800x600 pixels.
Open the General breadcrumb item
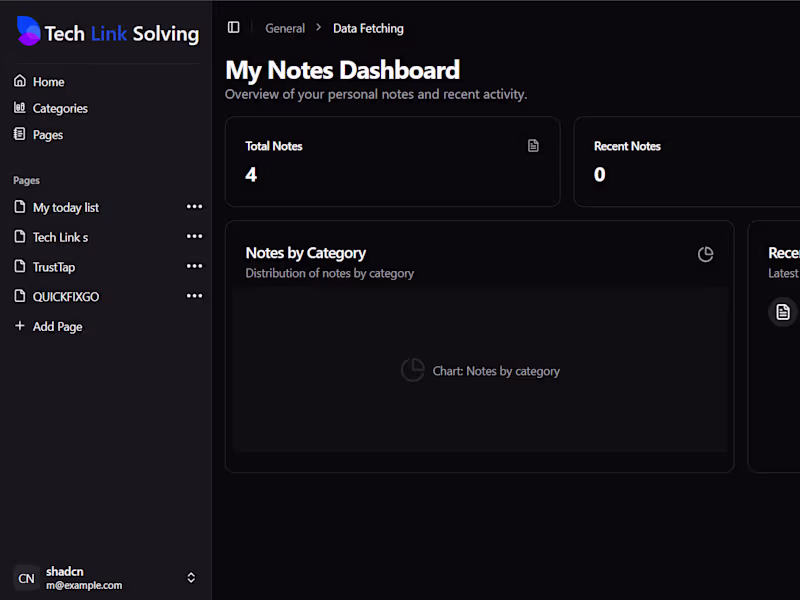coord(285,28)
